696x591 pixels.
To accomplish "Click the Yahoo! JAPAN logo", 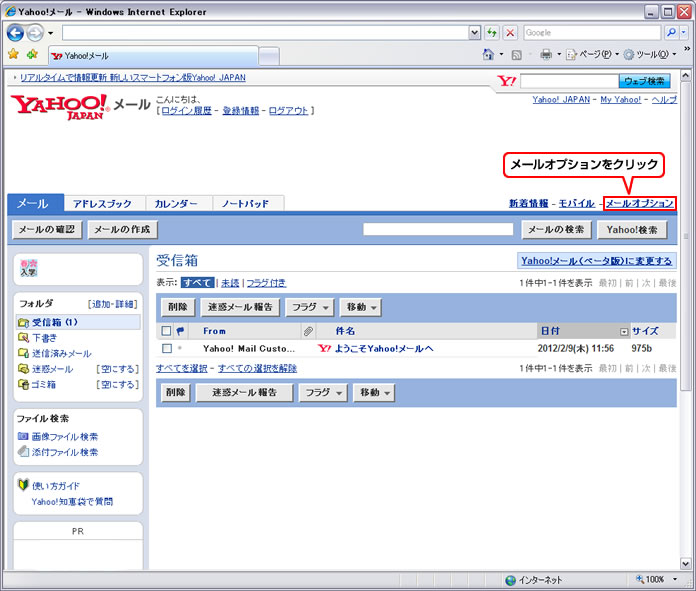I will click(x=59, y=107).
